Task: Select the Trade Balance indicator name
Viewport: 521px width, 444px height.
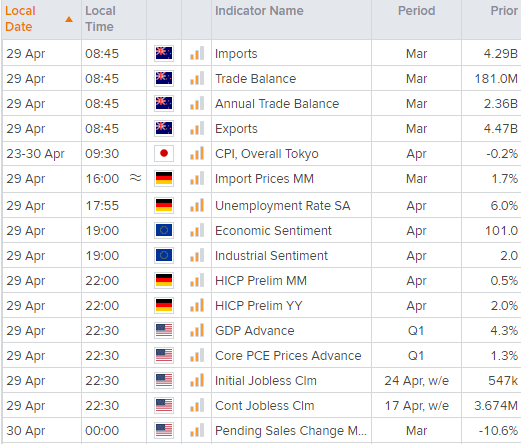Action: tap(255, 79)
